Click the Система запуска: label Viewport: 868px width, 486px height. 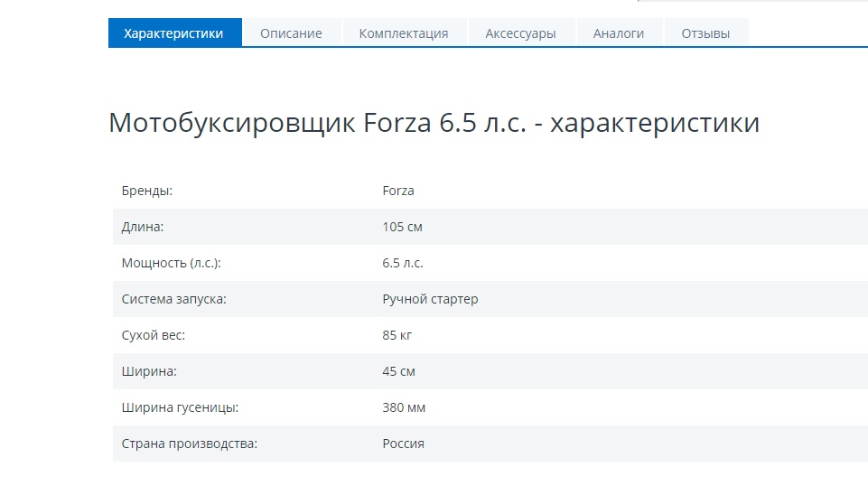[173, 299]
